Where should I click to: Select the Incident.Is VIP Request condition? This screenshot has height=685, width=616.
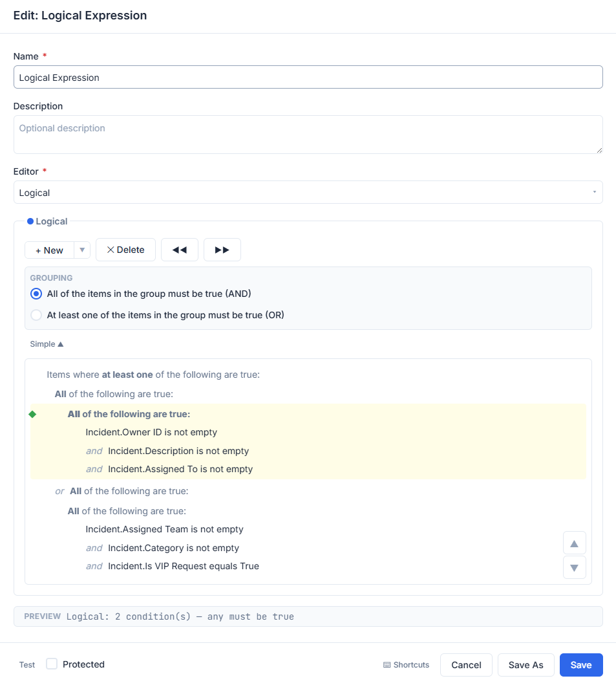tap(184, 566)
